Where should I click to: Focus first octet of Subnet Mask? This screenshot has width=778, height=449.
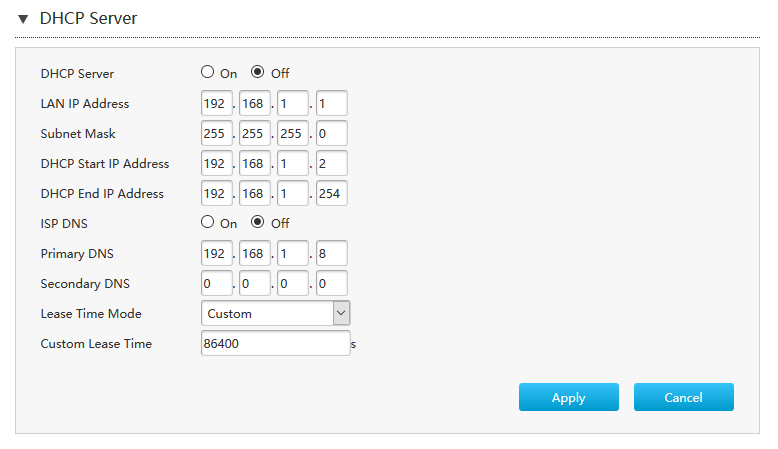216,133
